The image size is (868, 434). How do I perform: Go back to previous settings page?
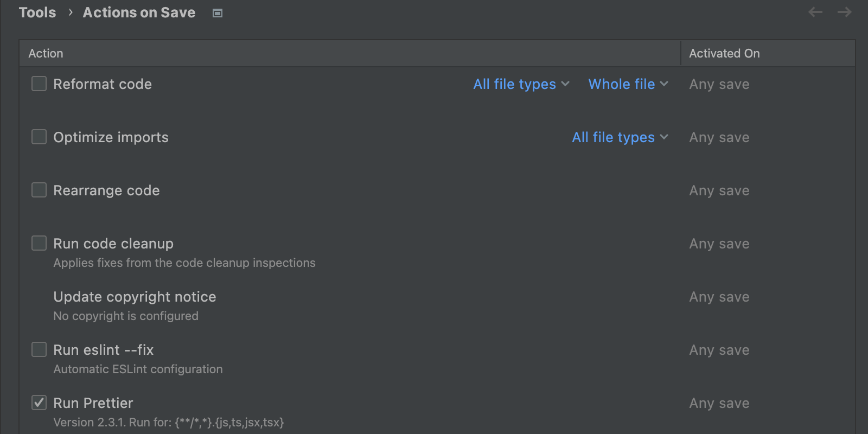pos(815,12)
